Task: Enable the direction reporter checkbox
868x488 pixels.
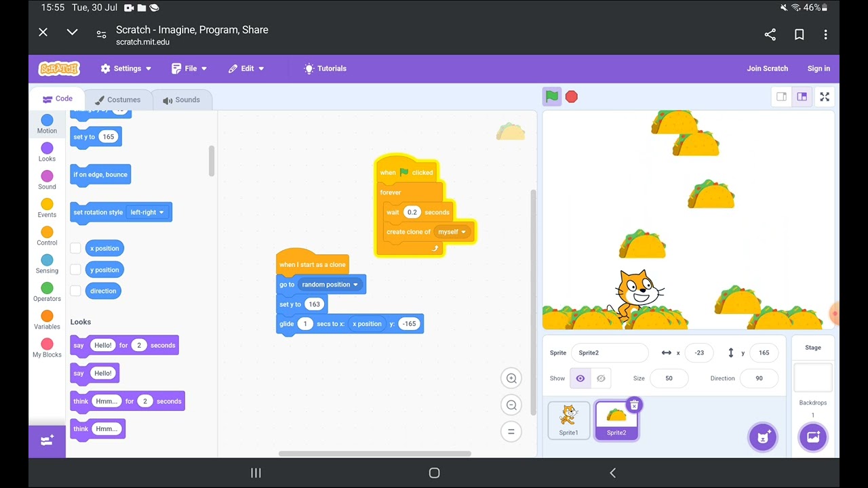Action: (x=75, y=291)
